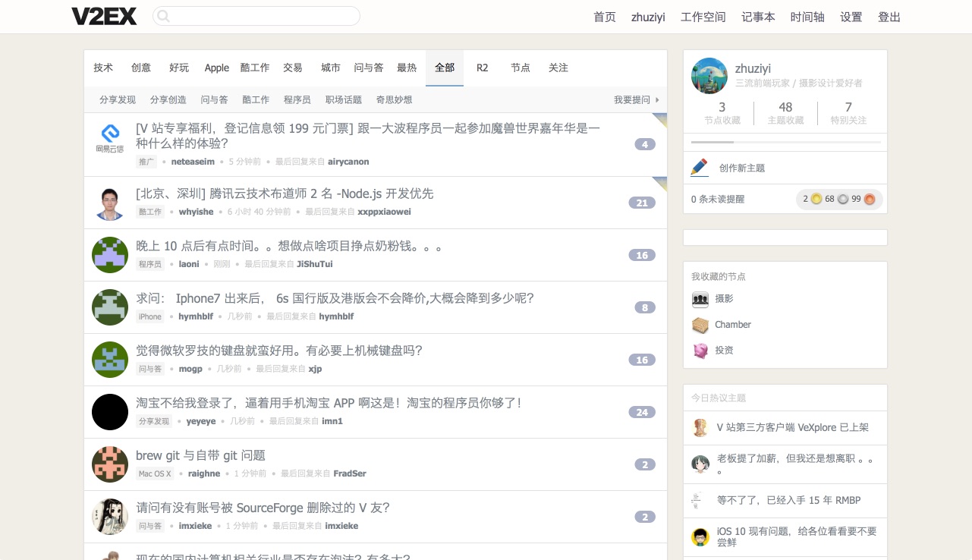Viewport: 972px width, 560px height.
Task: Click mogp's avatar
Action: coord(110,360)
